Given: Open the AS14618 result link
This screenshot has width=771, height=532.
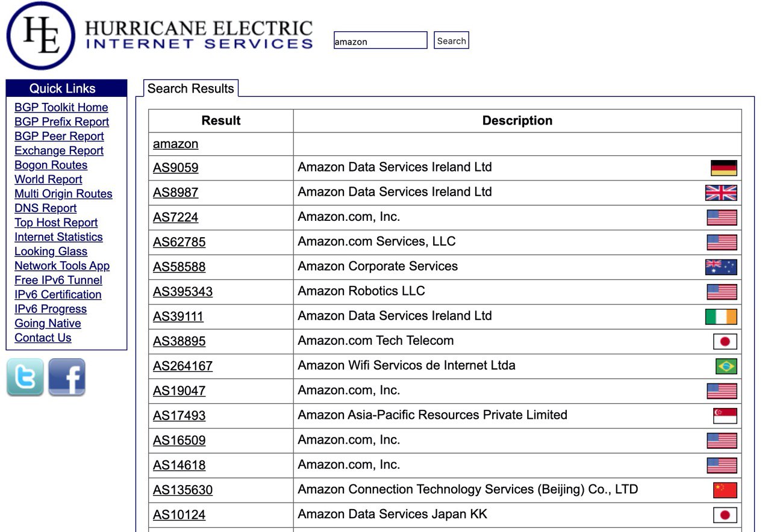Looking at the screenshot, I should [x=179, y=465].
